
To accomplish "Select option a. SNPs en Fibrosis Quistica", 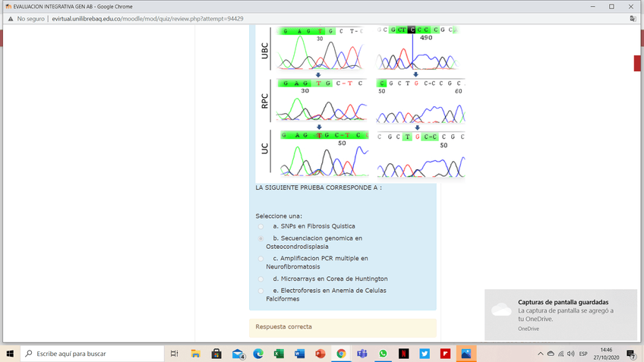I will [260, 227].
